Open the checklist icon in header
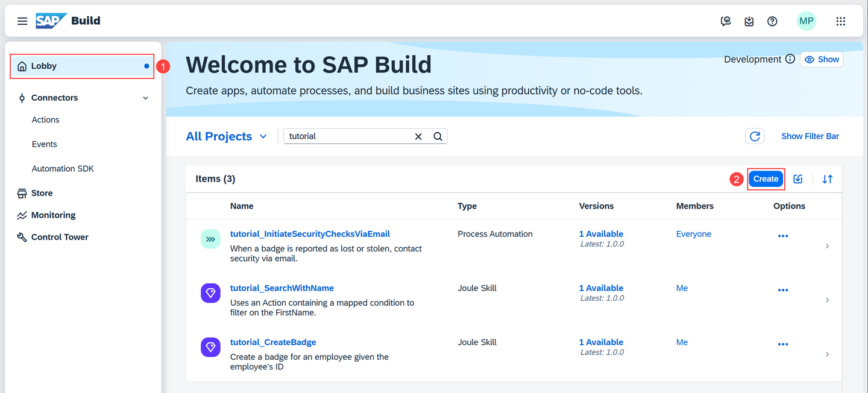The image size is (868, 393). click(x=749, y=21)
